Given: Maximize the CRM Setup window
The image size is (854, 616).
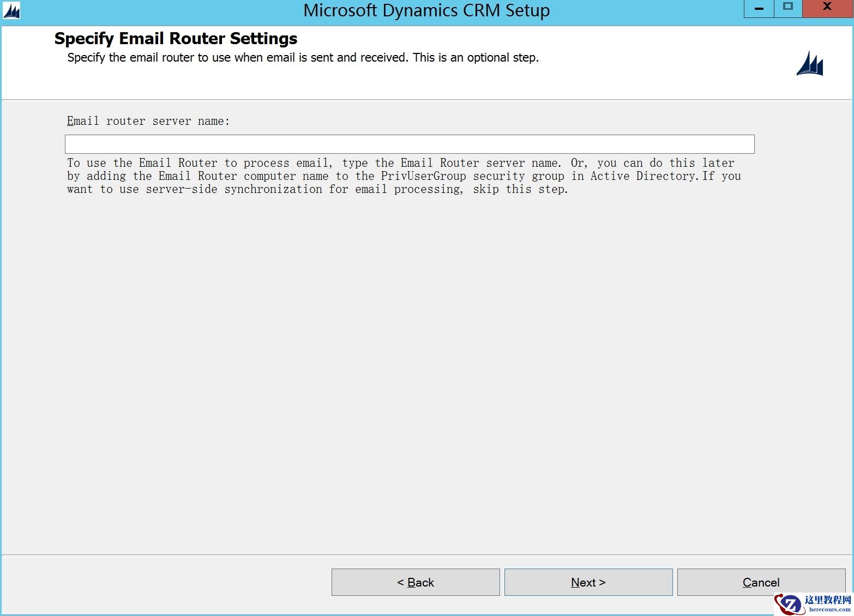Looking at the screenshot, I should click(787, 8).
